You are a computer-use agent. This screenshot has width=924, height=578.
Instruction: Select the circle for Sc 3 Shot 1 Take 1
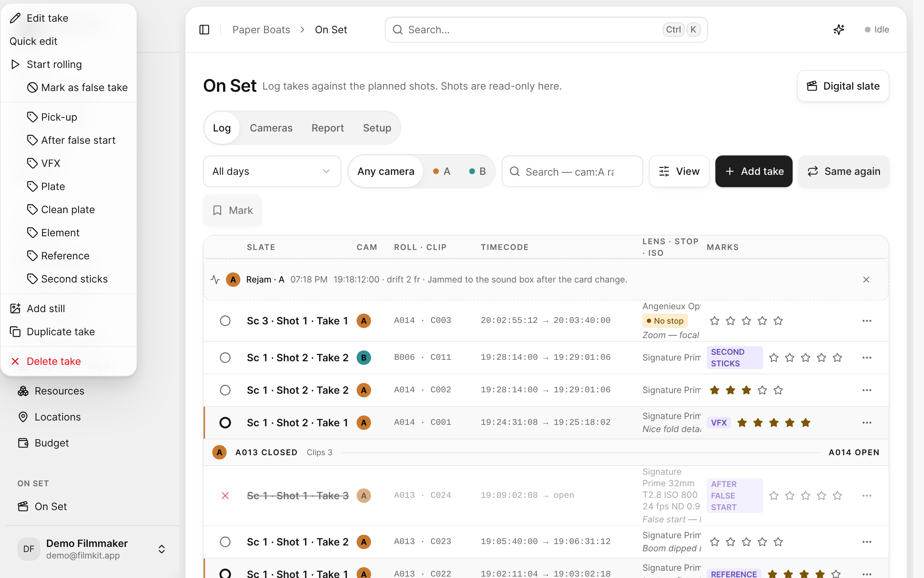click(225, 321)
